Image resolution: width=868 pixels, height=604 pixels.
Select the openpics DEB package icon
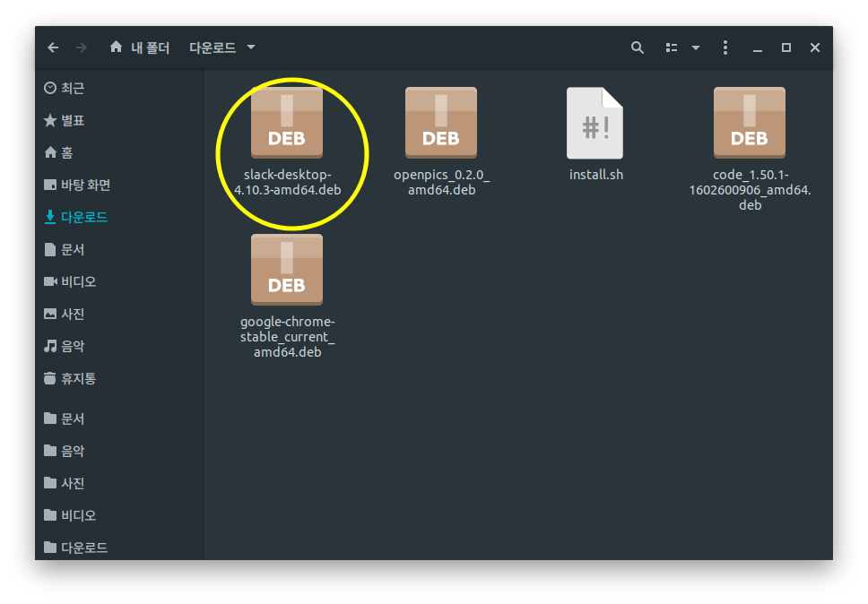(441, 123)
